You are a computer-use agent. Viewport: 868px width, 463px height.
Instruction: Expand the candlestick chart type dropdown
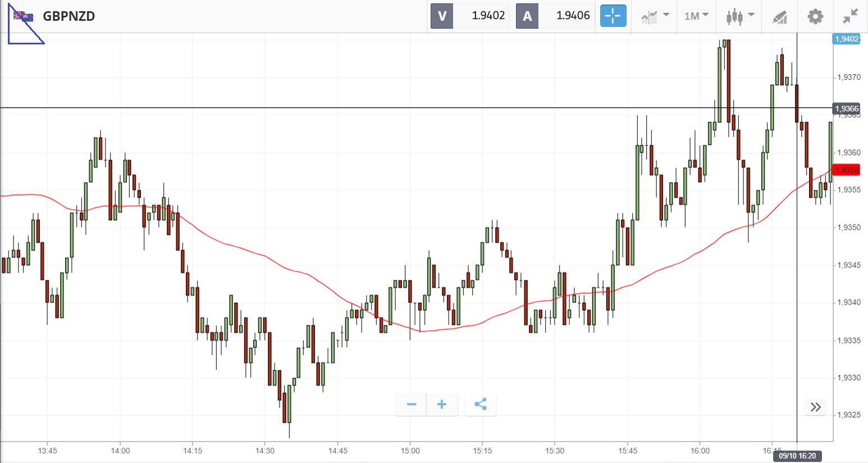click(740, 16)
